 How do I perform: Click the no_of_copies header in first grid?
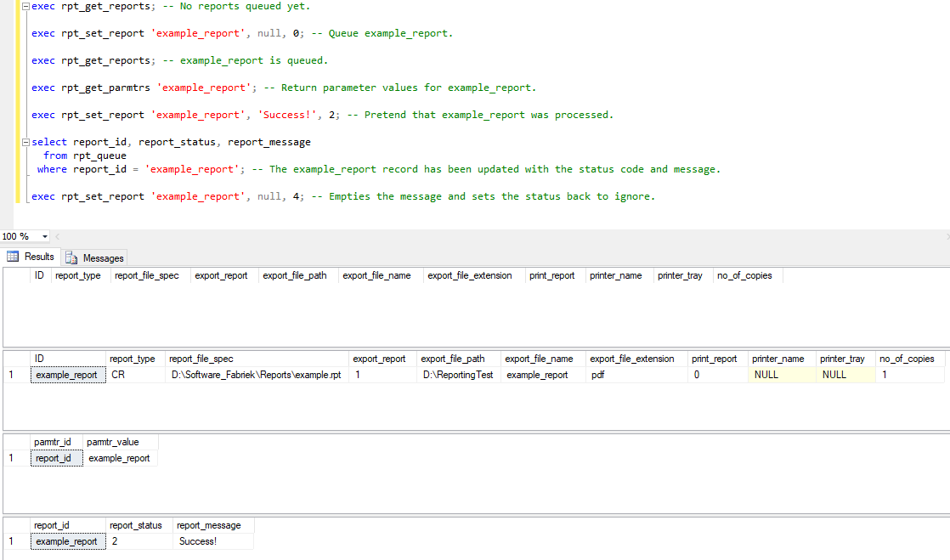coord(744,275)
